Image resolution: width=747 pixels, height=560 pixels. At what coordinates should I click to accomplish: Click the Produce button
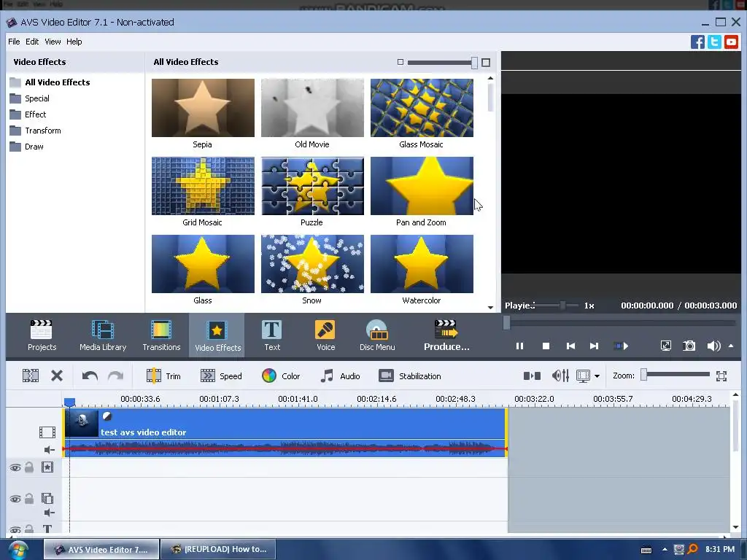pyautogui.click(x=446, y=335)
